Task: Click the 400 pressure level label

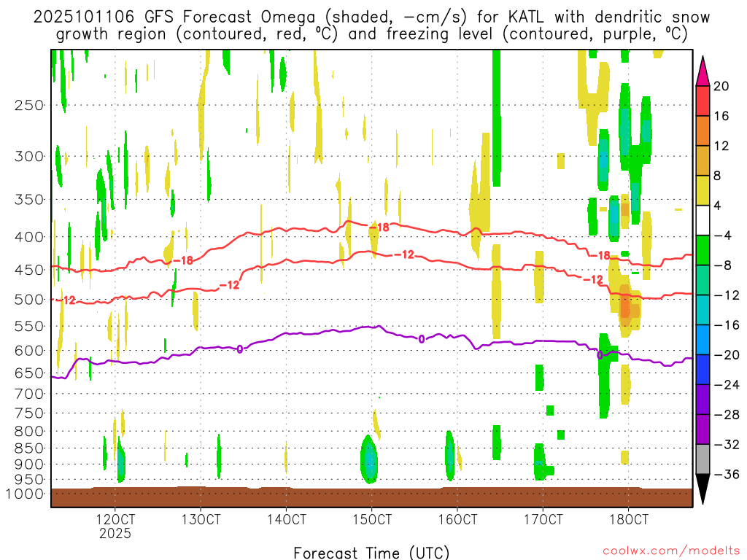Action: coord(29,237)
